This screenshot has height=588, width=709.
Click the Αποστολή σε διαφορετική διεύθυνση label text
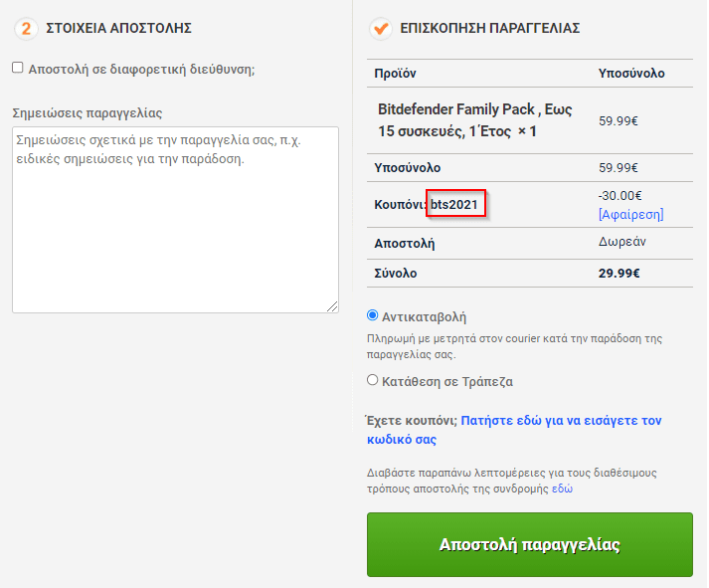point(141,70)
